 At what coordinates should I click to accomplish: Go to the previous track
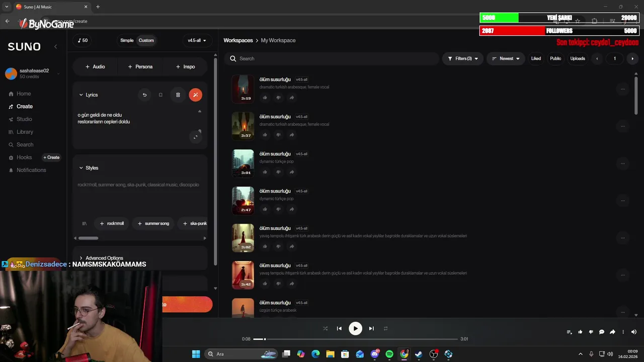click(339, 328)
